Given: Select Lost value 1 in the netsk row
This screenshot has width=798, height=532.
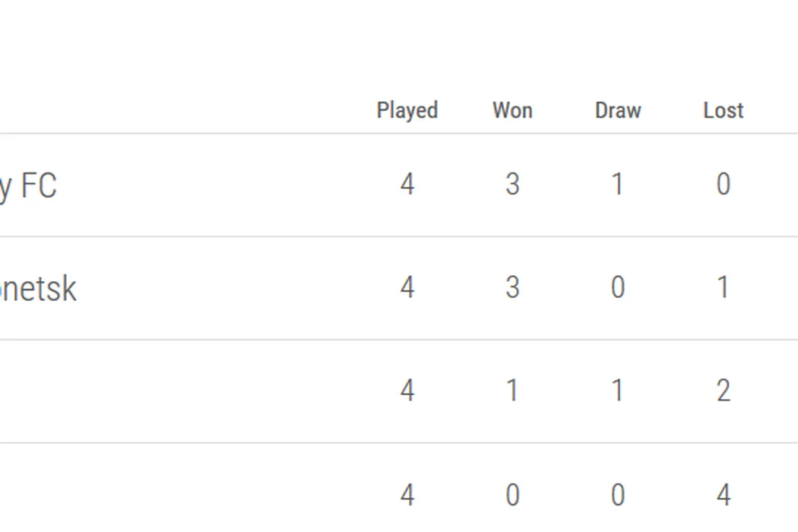Looking at the screenshot, I should tap(723, 288).
